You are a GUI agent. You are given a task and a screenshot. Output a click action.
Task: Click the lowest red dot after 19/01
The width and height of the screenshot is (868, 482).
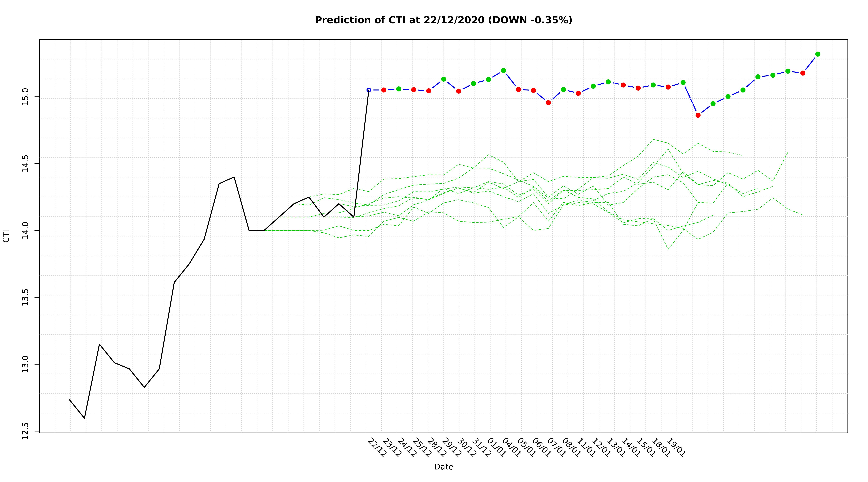click(698, 115)
